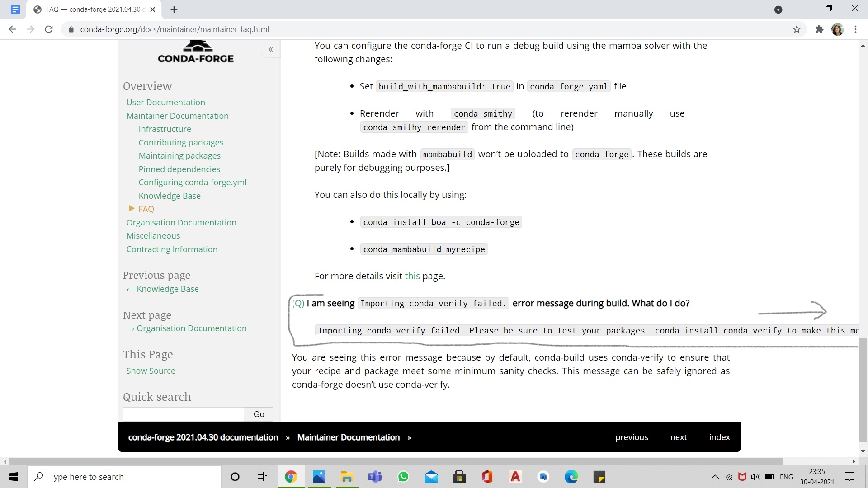Viewport: 868px width, 488px height.
Task: Open Contracting Information link
Action: tap(172, 249)
